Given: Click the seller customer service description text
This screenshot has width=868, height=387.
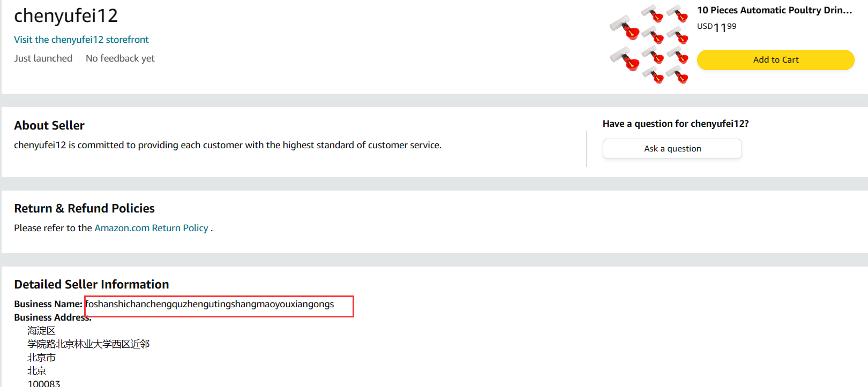Looking at the screenshot, I should click(x=228, y=145).
